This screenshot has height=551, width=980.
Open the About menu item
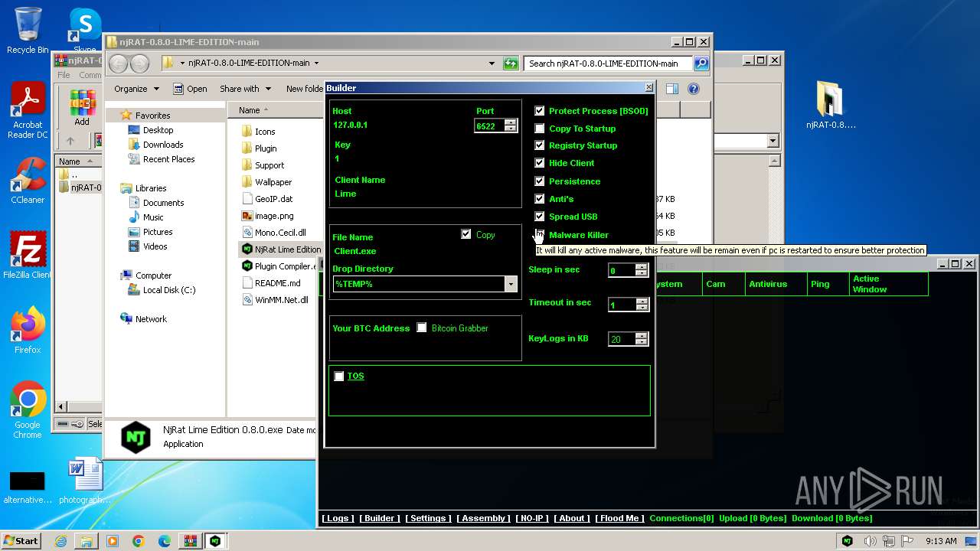point(572,518)
